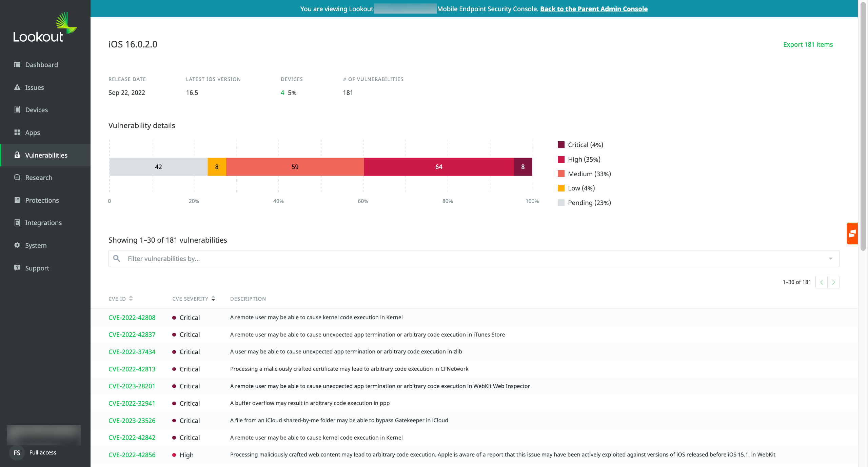The image size is (868, 467).
Task: Click the System gear icon
Action: pos(17,245)
